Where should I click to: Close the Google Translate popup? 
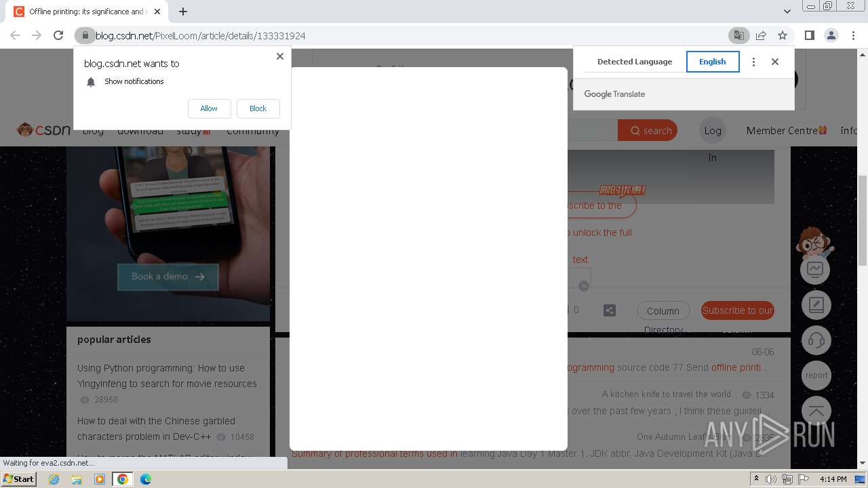[775, 62]
